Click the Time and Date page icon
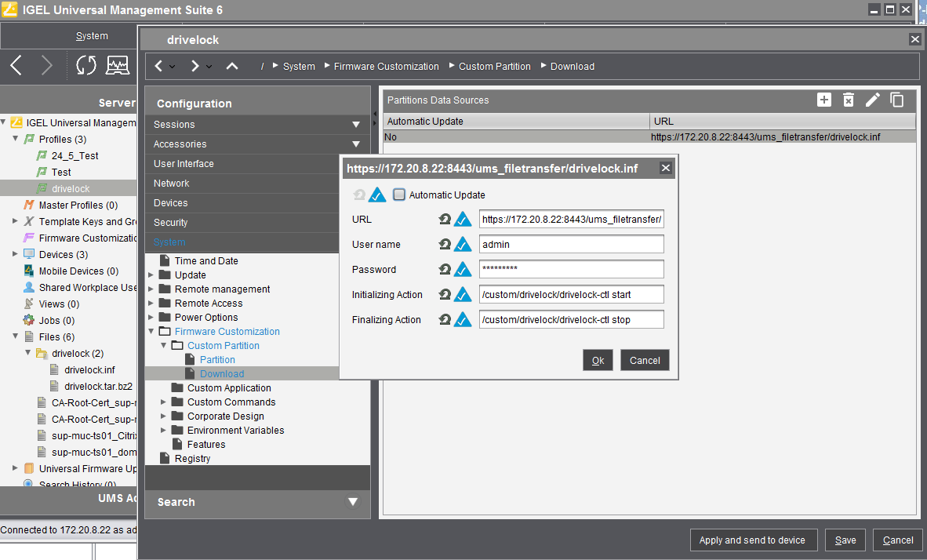 point(165,260)
